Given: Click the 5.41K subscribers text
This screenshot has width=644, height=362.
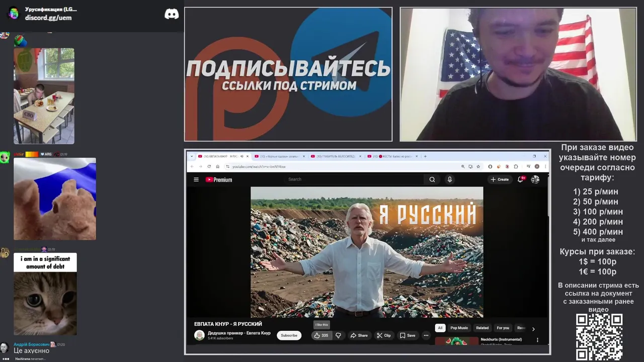Looking at the screenshot, I should click(220, 338).
